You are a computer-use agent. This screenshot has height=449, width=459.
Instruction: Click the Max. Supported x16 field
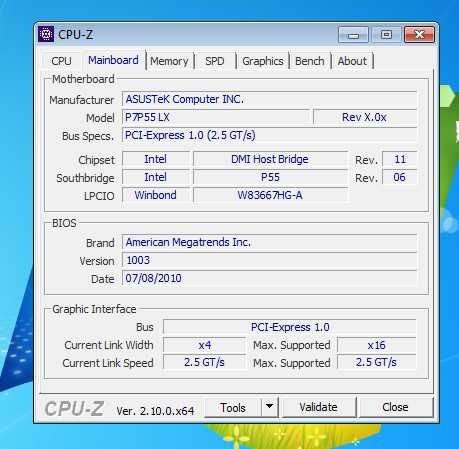(x=377, y=345)
